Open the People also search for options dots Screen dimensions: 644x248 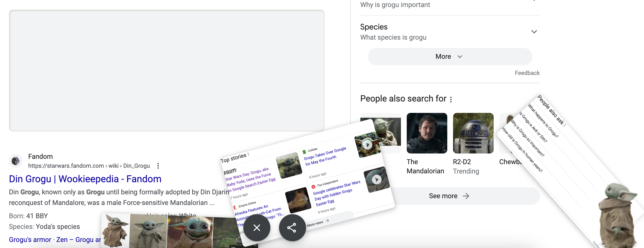point(451,99)
